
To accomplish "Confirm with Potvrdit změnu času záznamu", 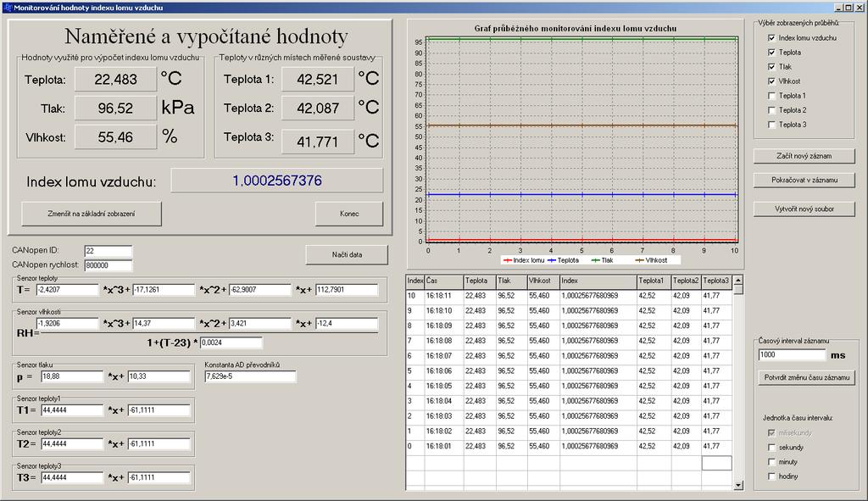I will [x=807, y=377].
